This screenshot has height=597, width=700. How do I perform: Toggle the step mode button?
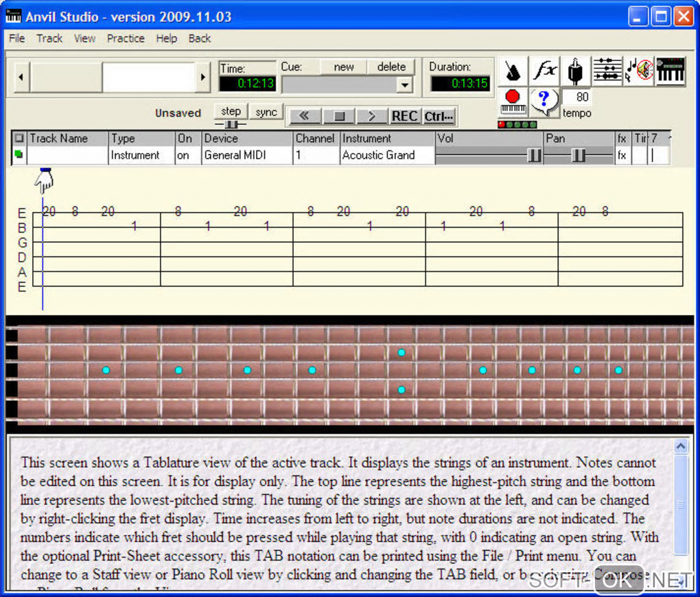231,111
